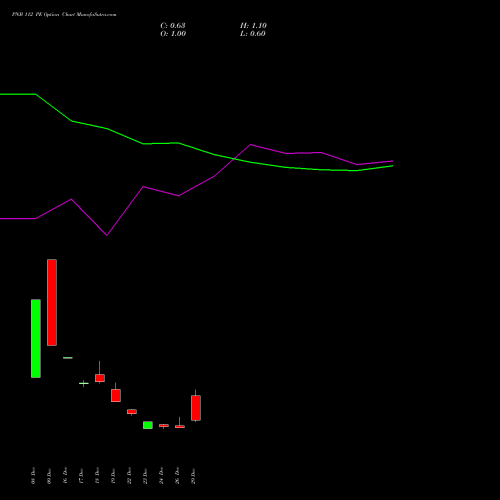
Task: Select the 24 Dec date label
Action: [161, 476]
